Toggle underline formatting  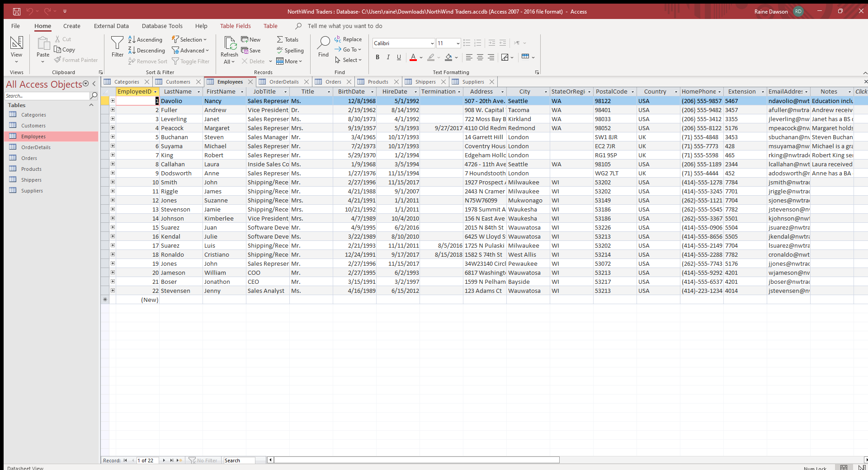point(398,57)
